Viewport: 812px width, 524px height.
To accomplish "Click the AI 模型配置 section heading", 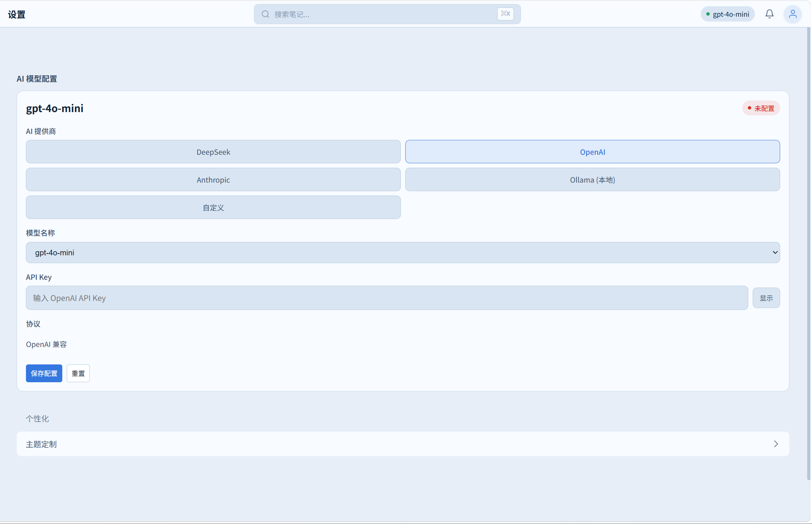I will tap(37, 79).
